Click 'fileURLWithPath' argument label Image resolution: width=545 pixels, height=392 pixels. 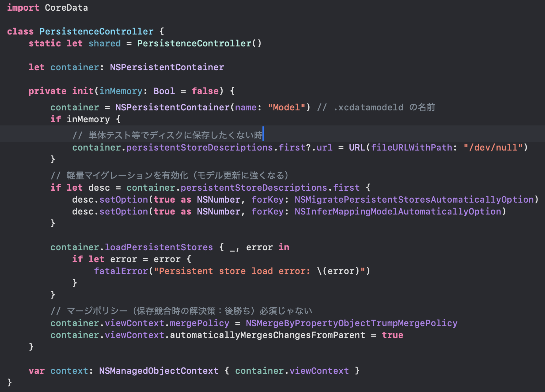tap(412, 147)
